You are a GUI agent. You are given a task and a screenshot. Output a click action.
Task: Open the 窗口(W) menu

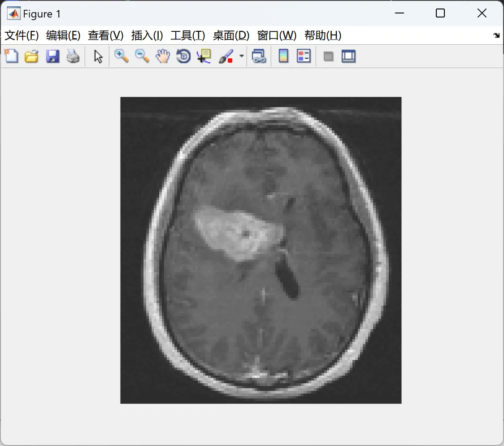tap(277, 35)
